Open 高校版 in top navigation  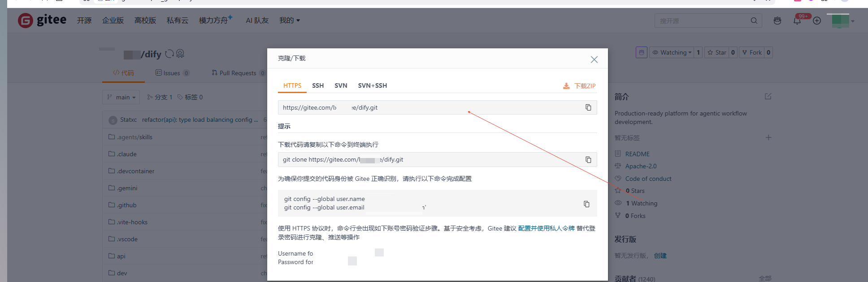(x=145, y=21)
